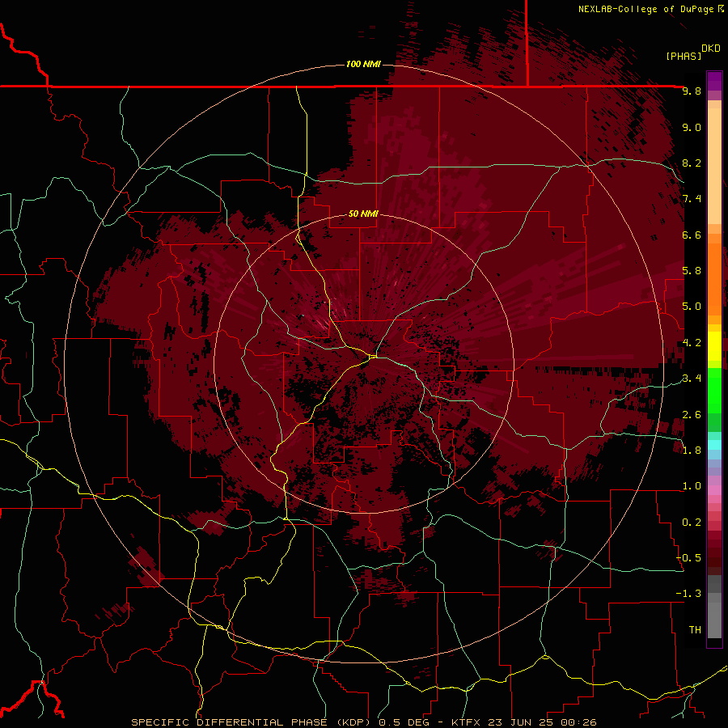Click the SPECIFIC DIFFERENTIAL PHASE (KDP) caption
The height and width of the screenshot is (728, 728).
[252, 722]
